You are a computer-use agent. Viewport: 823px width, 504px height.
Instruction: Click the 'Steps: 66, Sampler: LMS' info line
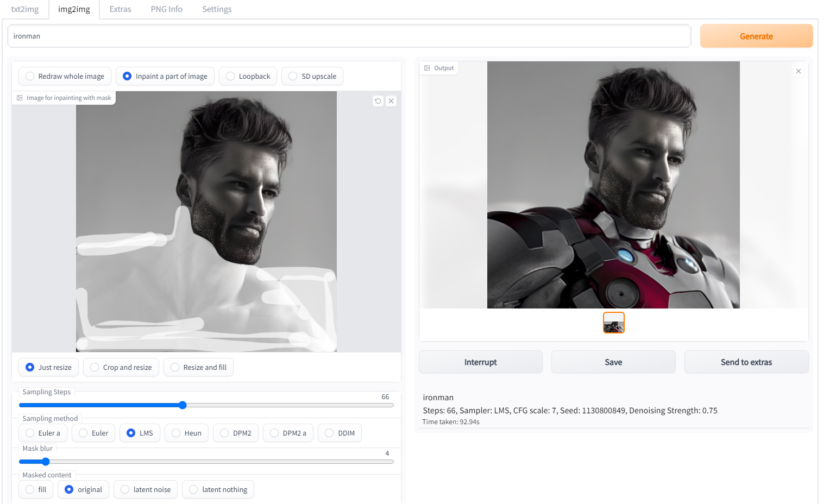(570, 411)
